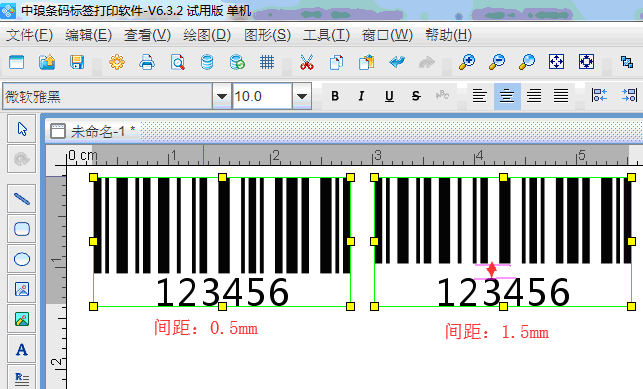Click the fit-to-window arrows icon
This screenshot has height=389, width=643.
click(556, 62)
